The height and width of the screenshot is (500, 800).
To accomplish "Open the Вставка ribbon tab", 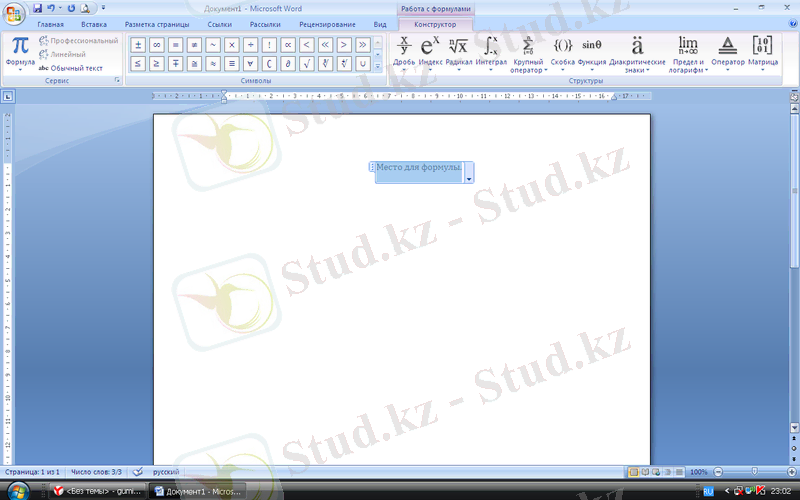I will tap(94, 24).
